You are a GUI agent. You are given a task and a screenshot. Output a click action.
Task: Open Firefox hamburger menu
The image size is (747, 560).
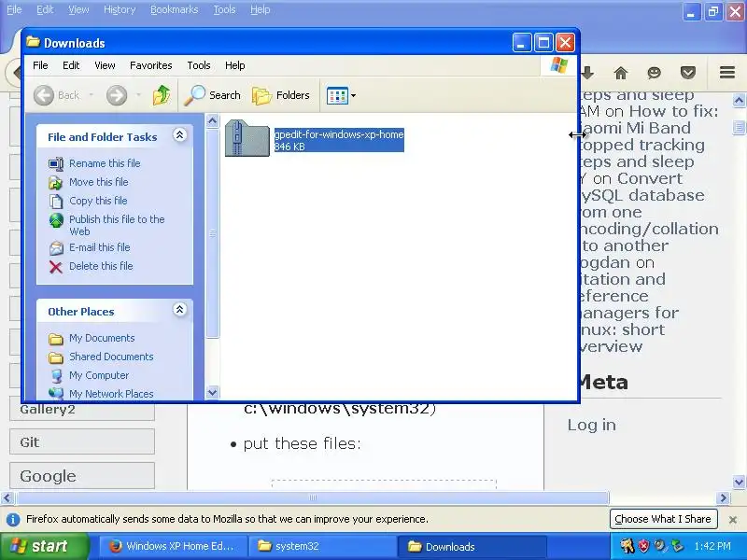click(x=727, y=73)
